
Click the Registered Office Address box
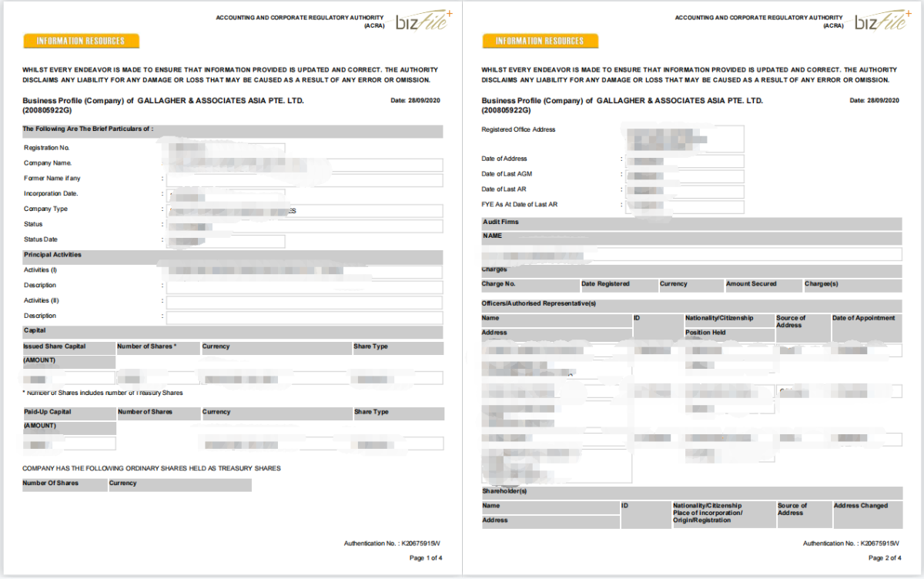(x=685, y=139)
